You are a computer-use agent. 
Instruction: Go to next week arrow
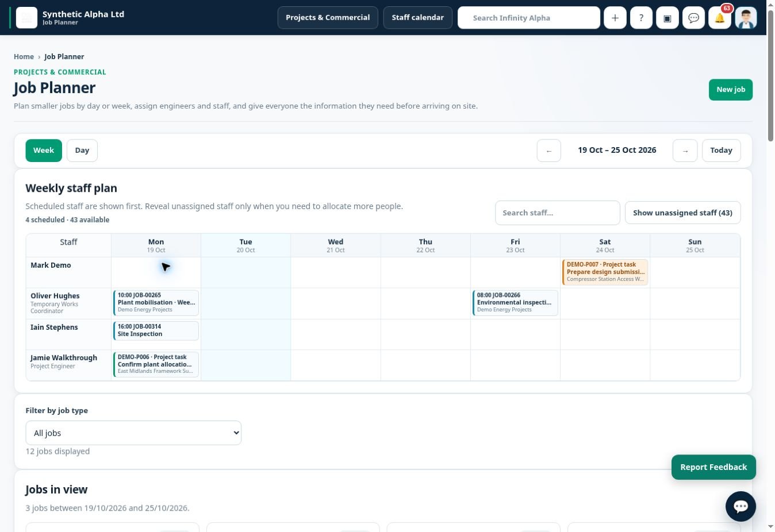tap(685, 151)
